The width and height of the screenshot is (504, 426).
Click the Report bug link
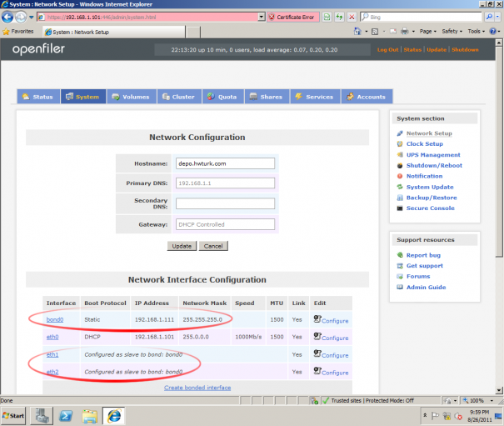(x=423, y=255)
